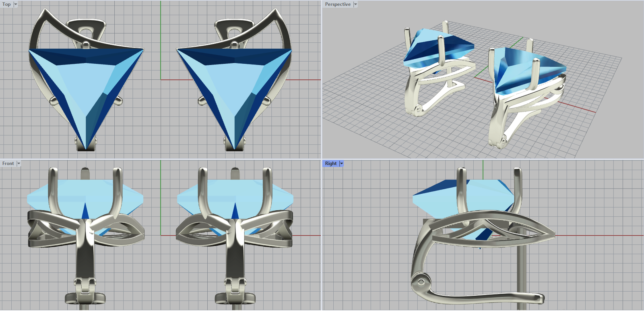Click the Right viewport title label

[331, 164]
